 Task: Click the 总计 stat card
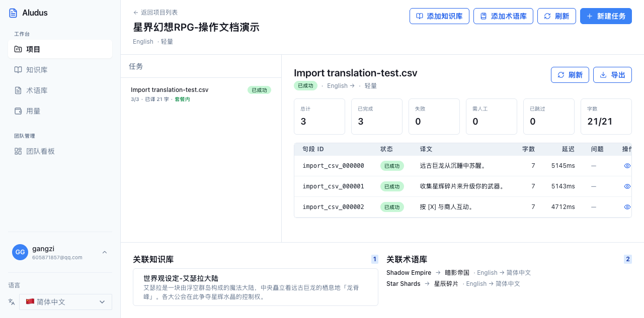(x=319, y=117)
